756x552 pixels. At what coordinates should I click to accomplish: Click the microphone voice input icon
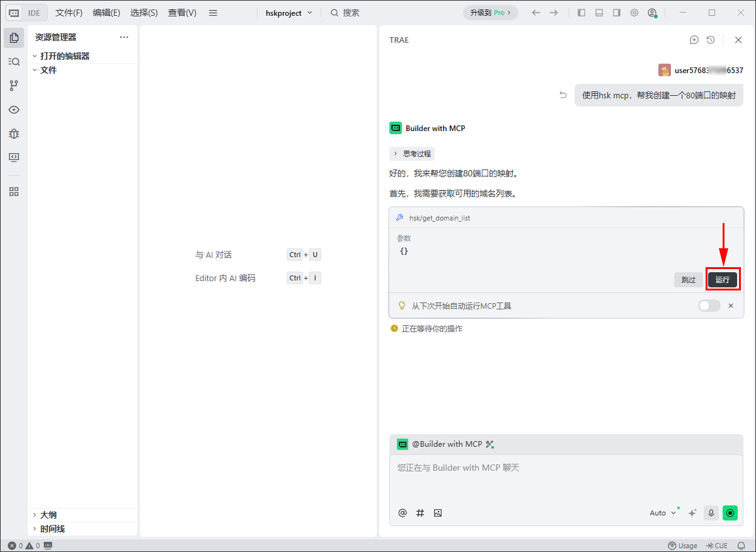711,513
